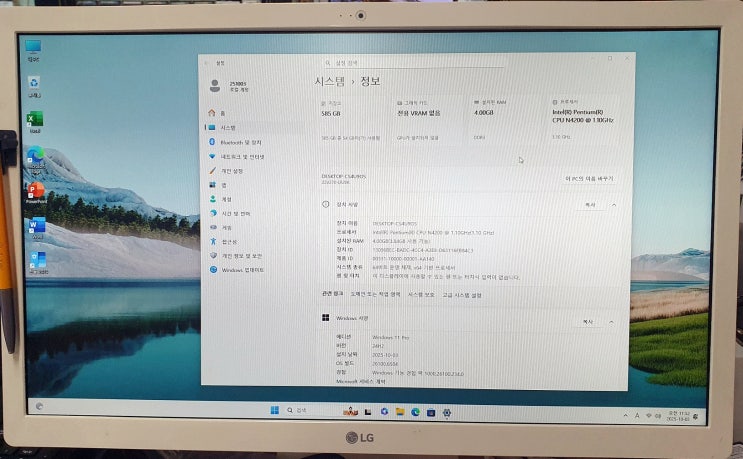Viewport: 743px width, 459px height.
Task: Open 게임 (Gaming) settings in sidebar
Action: pyautogui.click(x=220, y=227)
